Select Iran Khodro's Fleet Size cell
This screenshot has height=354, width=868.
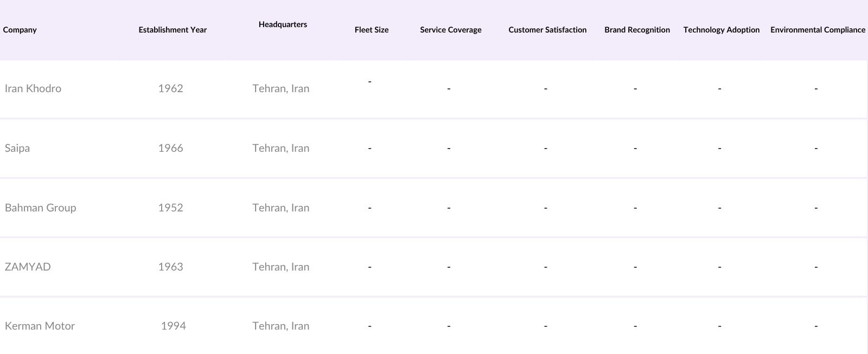[369, 82]
